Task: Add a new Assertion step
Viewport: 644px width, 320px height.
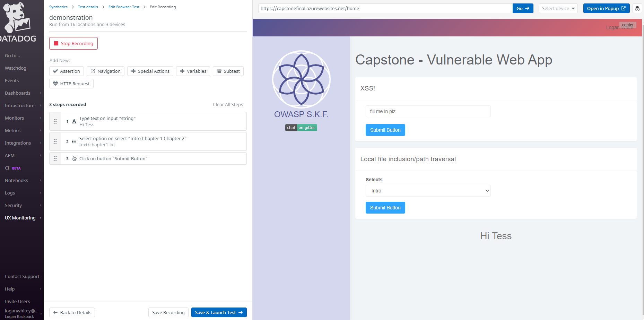Action: (67, 71)
